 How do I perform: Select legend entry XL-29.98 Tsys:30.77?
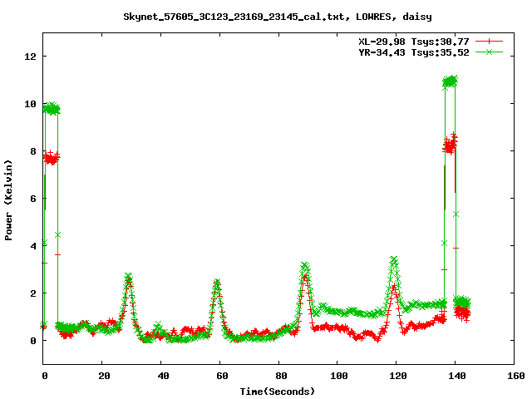414,42
